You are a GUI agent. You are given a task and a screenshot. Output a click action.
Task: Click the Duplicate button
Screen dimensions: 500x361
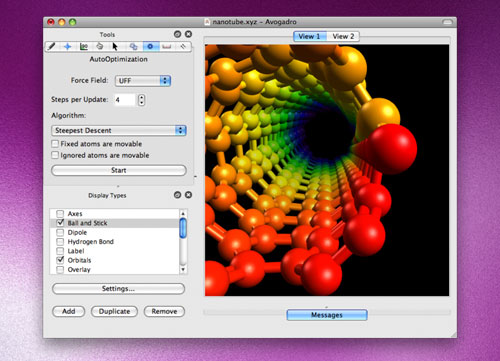coord(114,311)
